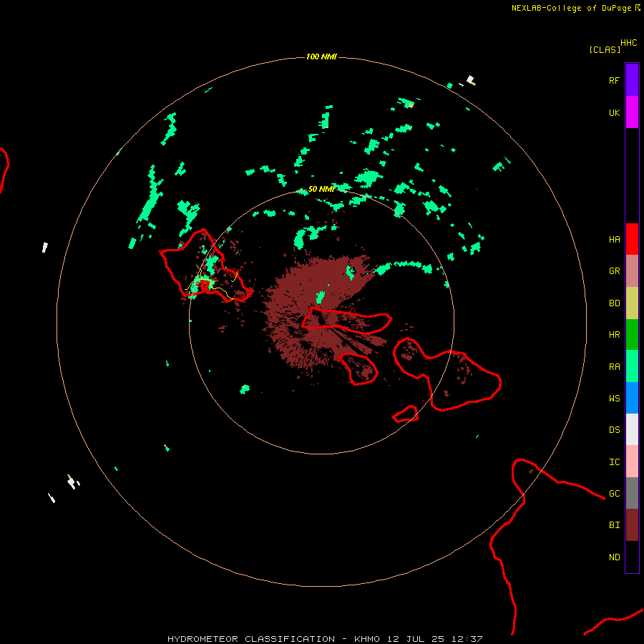
Task: Click the 50 NMI range ring label
Action: click(x=321, y=189)
